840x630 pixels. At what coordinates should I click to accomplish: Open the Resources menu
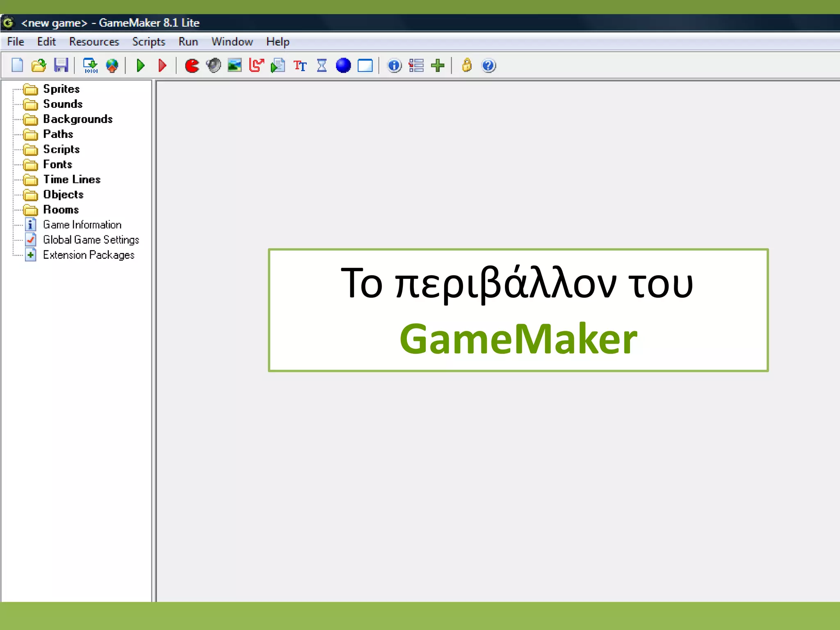click(x=94, y=42)
